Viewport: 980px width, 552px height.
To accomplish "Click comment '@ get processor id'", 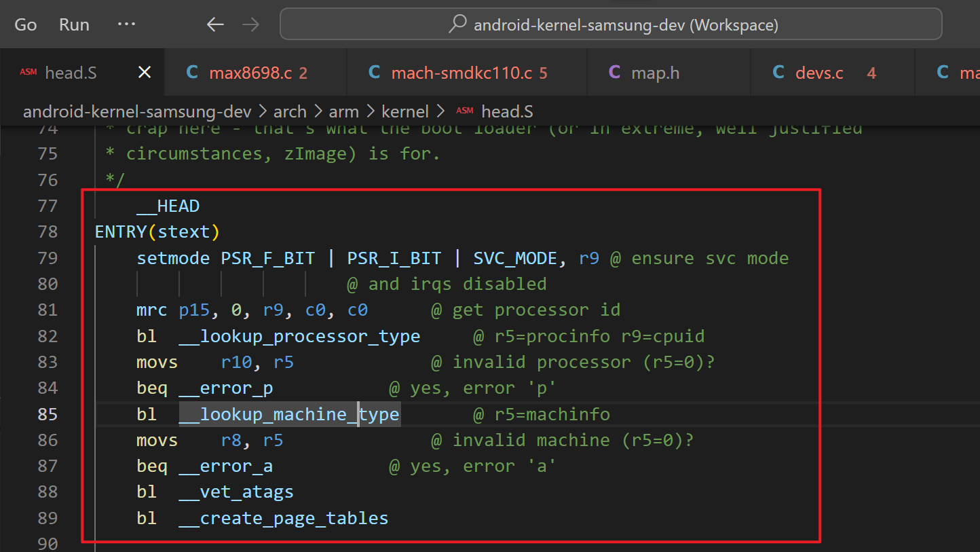I will [526, 310].
